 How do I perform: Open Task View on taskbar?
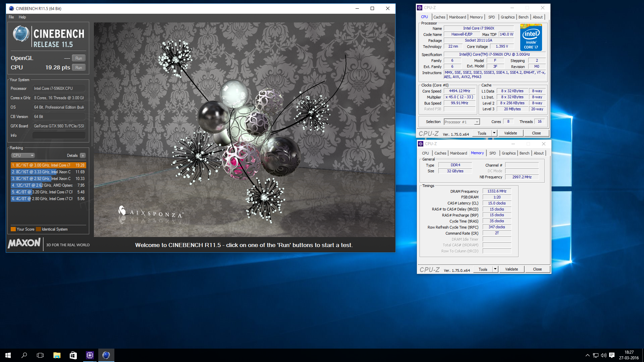coord(40,355)
